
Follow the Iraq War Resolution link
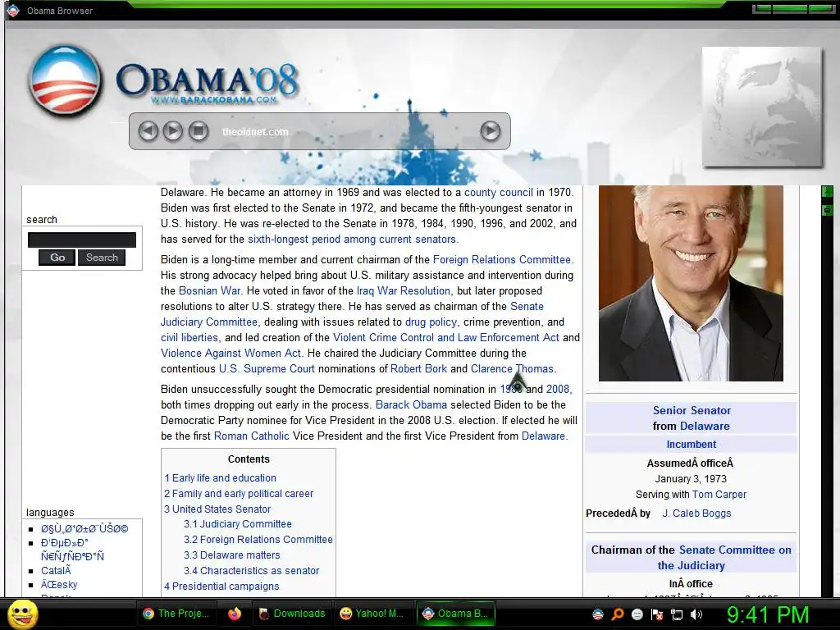403,290
